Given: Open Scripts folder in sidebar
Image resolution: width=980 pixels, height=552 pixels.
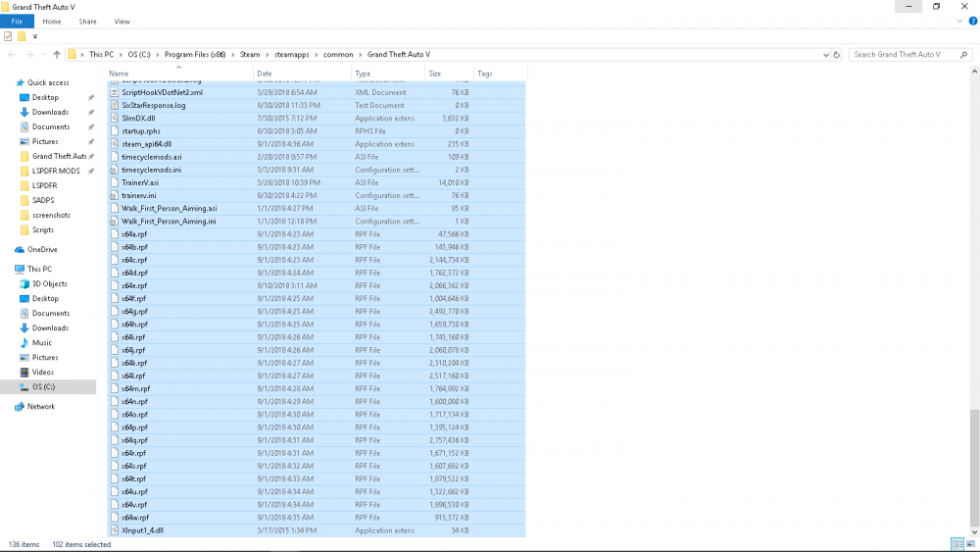Looking at the screenshot, I should 42,230.
